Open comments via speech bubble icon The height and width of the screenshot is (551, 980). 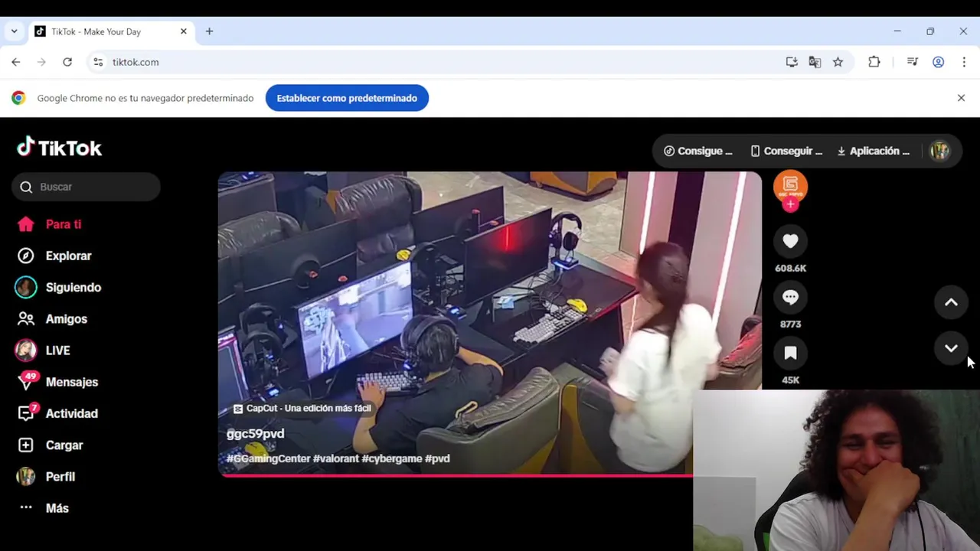point(790,297)
